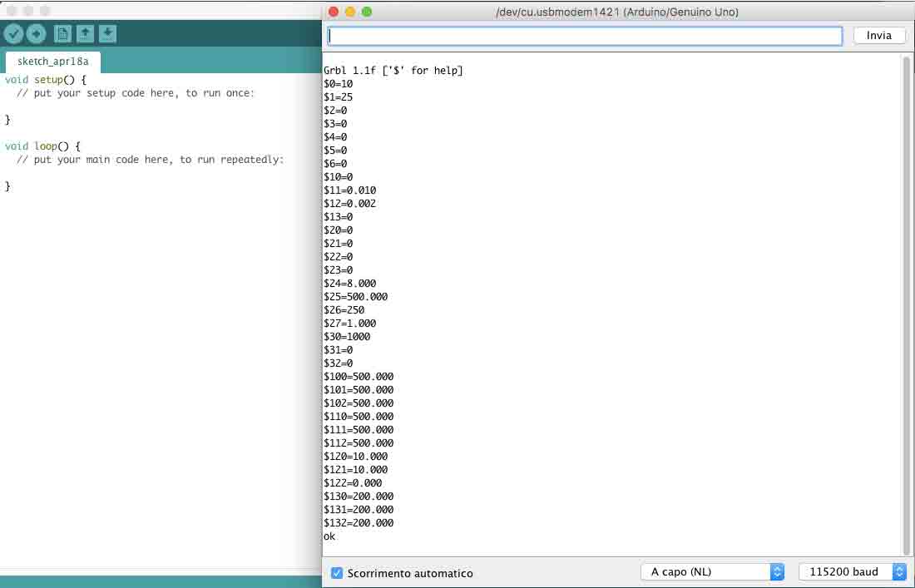Toggle the Scorrimento automatico checkbox
Viewport: 915px width, 588px height.
(337, 573)
